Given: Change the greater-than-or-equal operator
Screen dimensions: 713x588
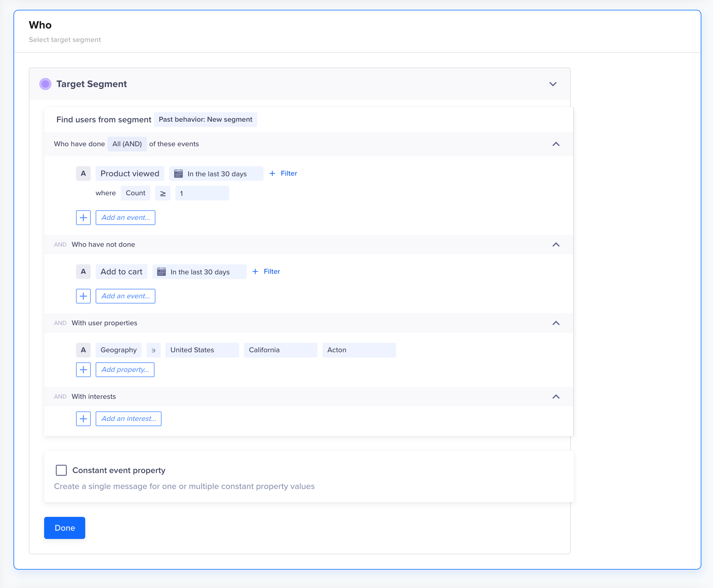Looking at the screenshot, I should pyautogui.click(x=162, y=193).
